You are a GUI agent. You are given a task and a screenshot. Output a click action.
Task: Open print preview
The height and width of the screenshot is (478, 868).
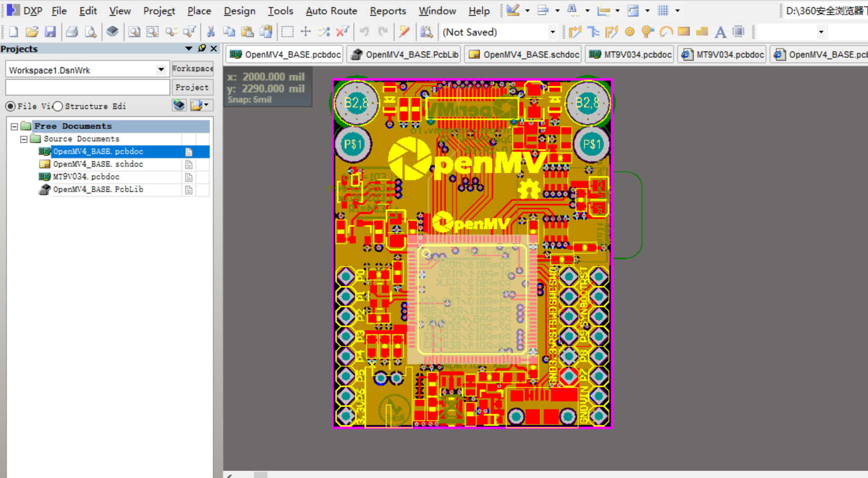(91, 32)
